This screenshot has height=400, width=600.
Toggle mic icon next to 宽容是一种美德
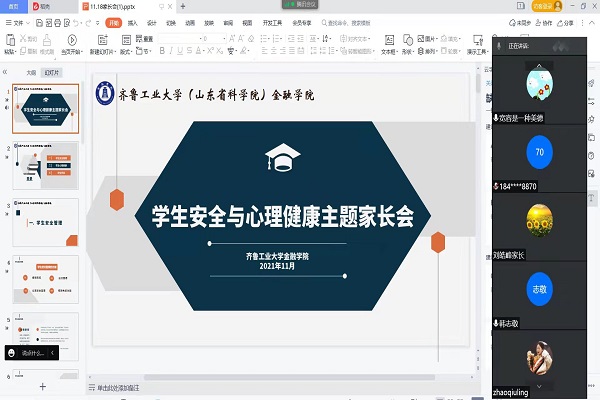(x=496, y=118)
